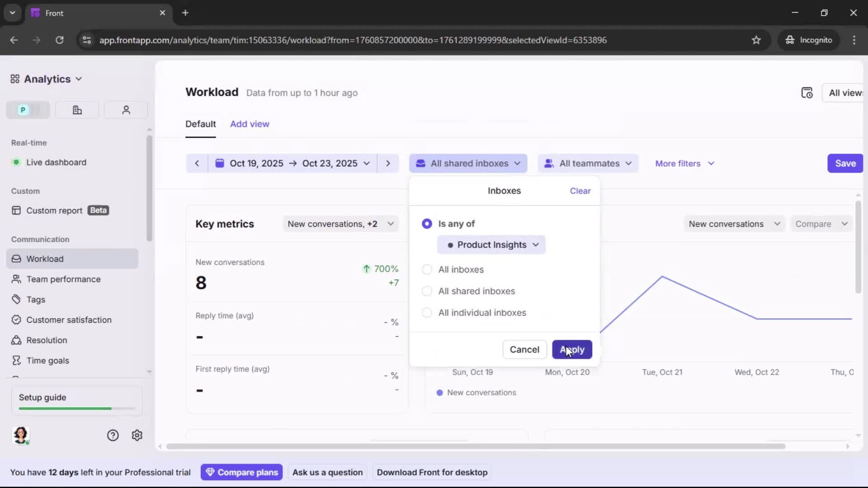Select the individual teammate view icon

126,110
